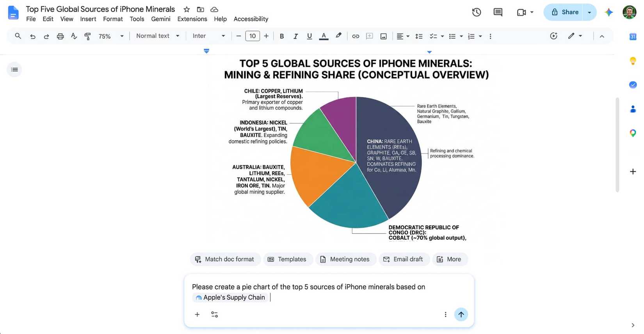The width and height of the screenshot is (644, 334).
Task: Open Google Calendar in side panel
Action: pyautogui.click(x=633, y=37)
